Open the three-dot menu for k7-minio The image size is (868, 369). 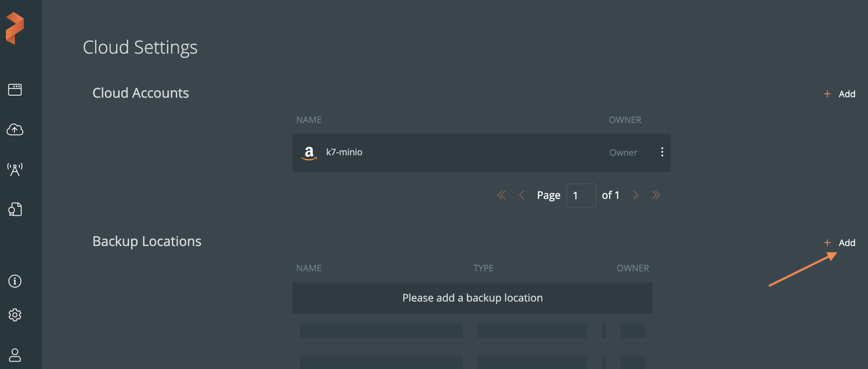click(662, 152)
